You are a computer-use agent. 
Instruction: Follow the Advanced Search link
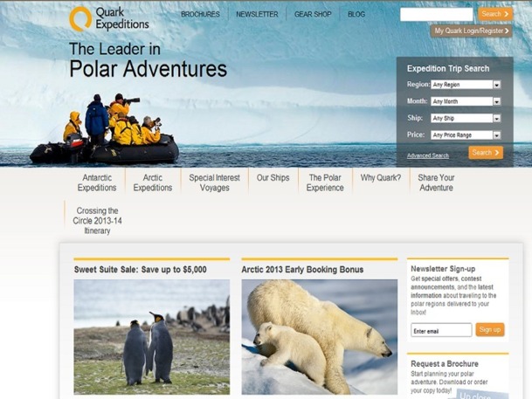pyautogui.click(x=428, y=155)
